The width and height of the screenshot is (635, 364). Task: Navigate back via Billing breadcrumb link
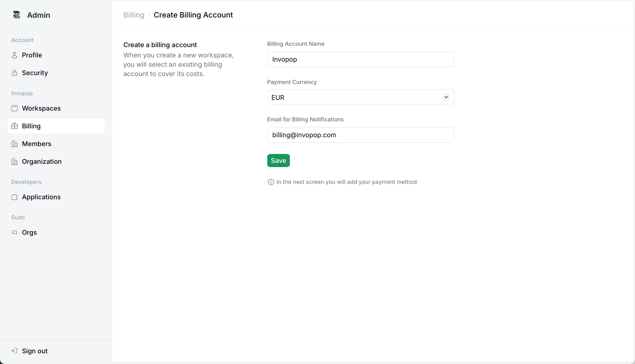click(x=134, y=15)
